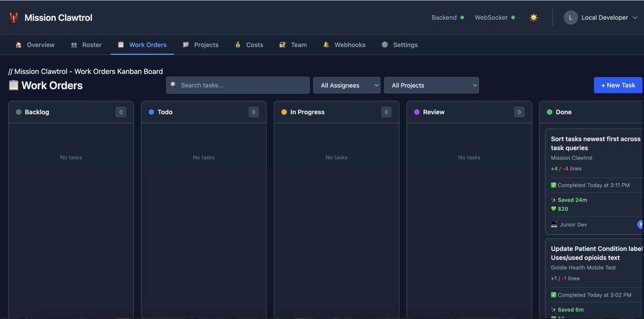Click the Review column count badge
The height and width of the screenshot is (319, 644).
[519, 112]
